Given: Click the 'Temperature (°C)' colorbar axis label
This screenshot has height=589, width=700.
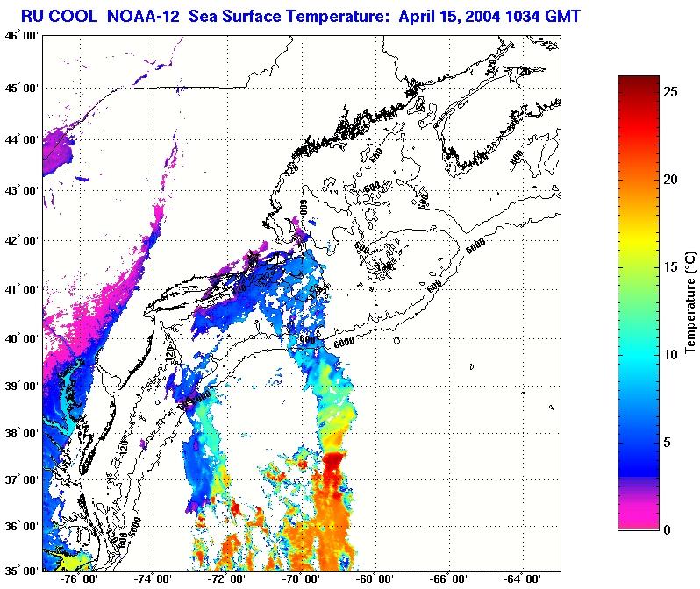Looking at the screenshot, I should (x=690, y=302).
